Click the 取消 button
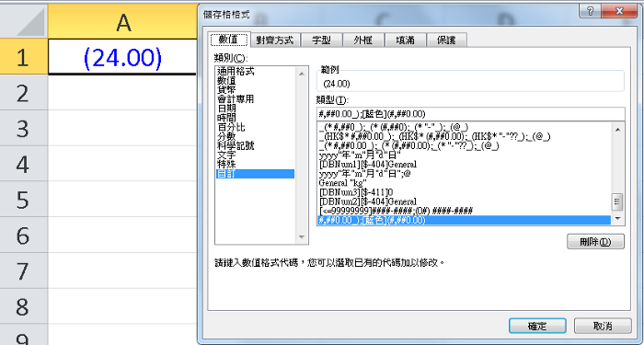The width and height of the screenshot is (644, 345). coord(603,326)
